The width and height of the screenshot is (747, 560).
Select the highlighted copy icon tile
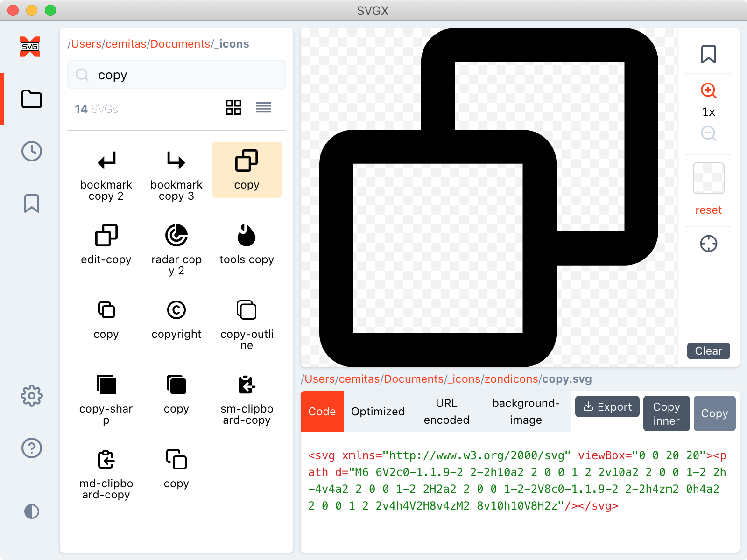click(x=247, y=170)
